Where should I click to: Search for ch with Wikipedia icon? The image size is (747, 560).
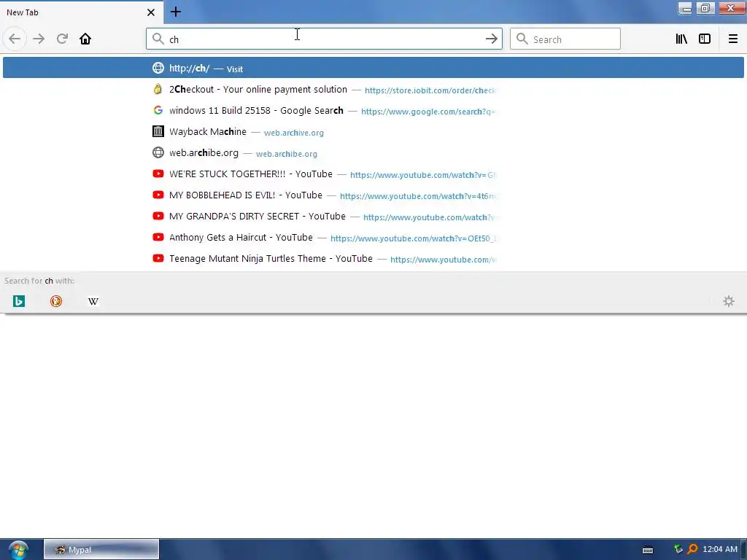[x=93, y=301]
